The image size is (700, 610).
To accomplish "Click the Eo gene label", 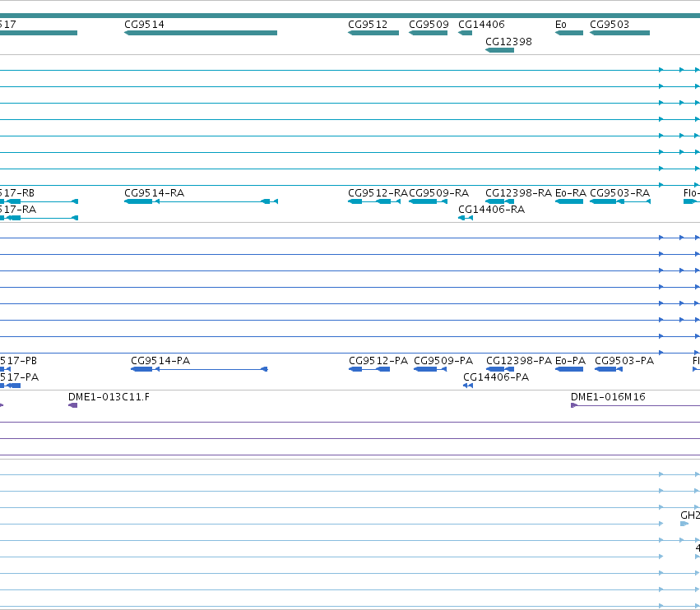I will (561, 25).
